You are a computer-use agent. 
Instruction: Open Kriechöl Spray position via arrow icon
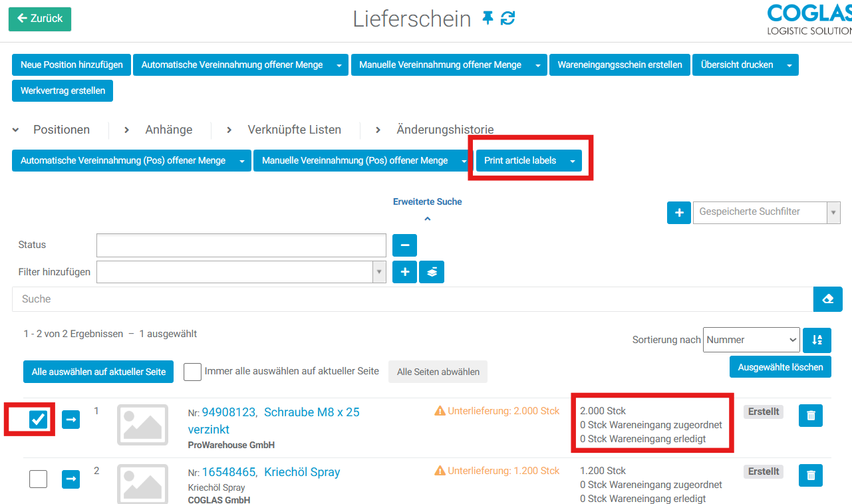click(x=71, y=479)
